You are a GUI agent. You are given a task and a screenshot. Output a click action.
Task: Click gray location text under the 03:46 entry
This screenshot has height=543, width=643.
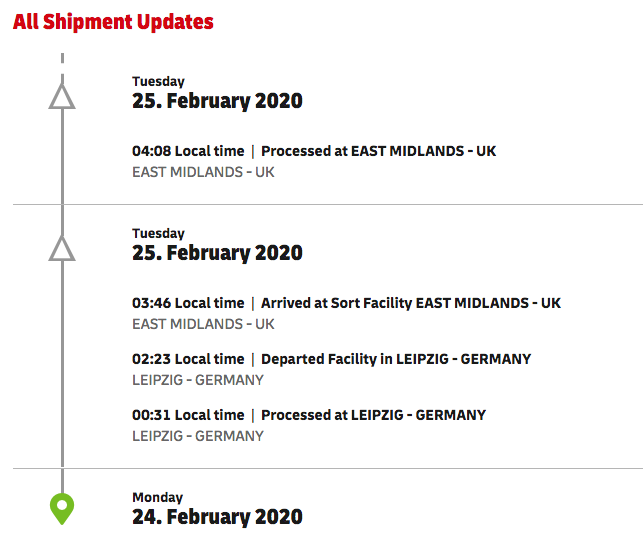coord(203,324)
